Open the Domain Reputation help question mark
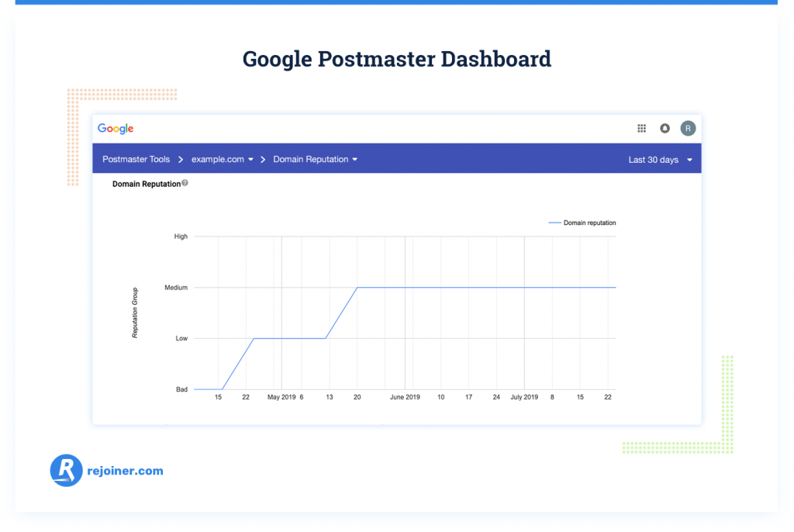This screenshot has width=794, height=532. [x=184, y=184]
